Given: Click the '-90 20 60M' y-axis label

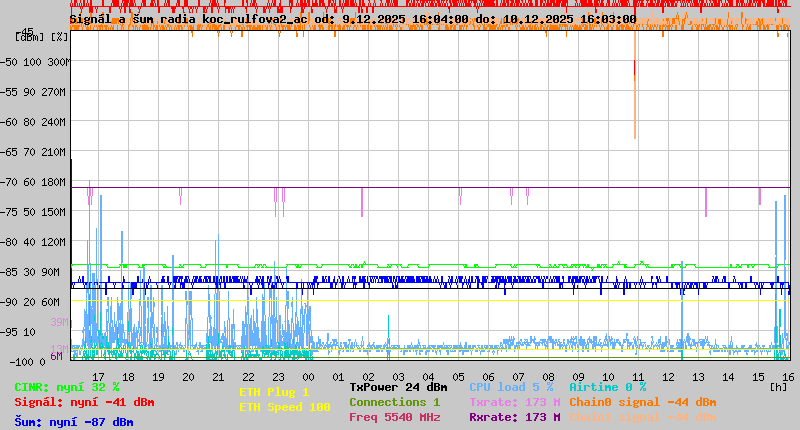Looking at the screenshot, I should click(30, 302).
